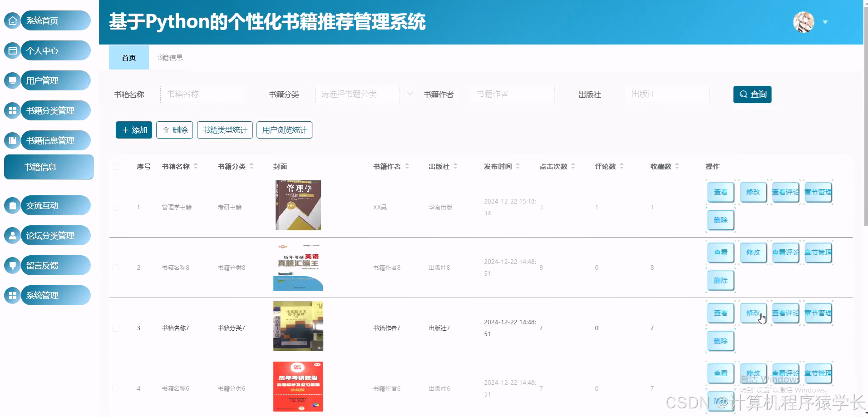Click the clipboard icon beside 交流互动

[x=13, y=205]
